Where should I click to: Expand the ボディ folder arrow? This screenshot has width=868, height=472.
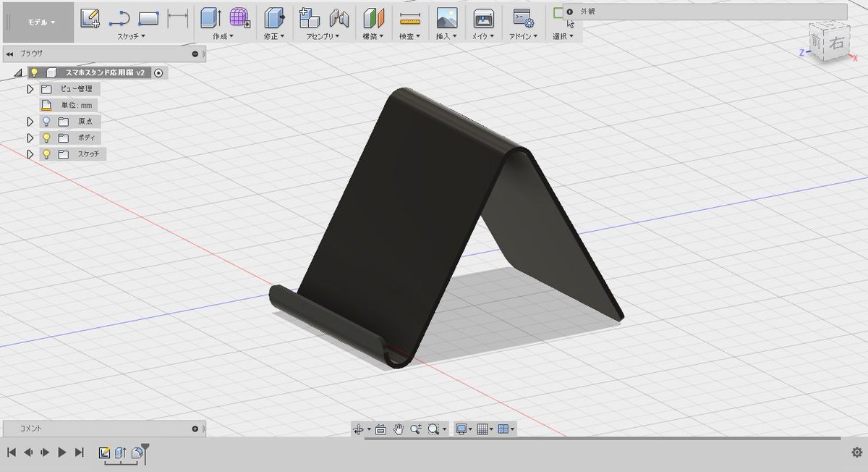click(x=30, y=138)
